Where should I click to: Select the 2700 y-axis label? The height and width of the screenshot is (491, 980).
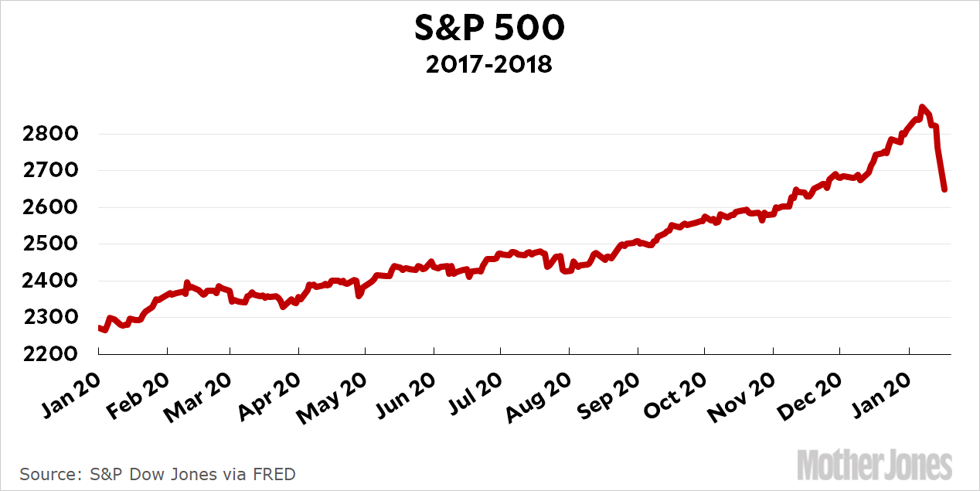pos(51,171)
